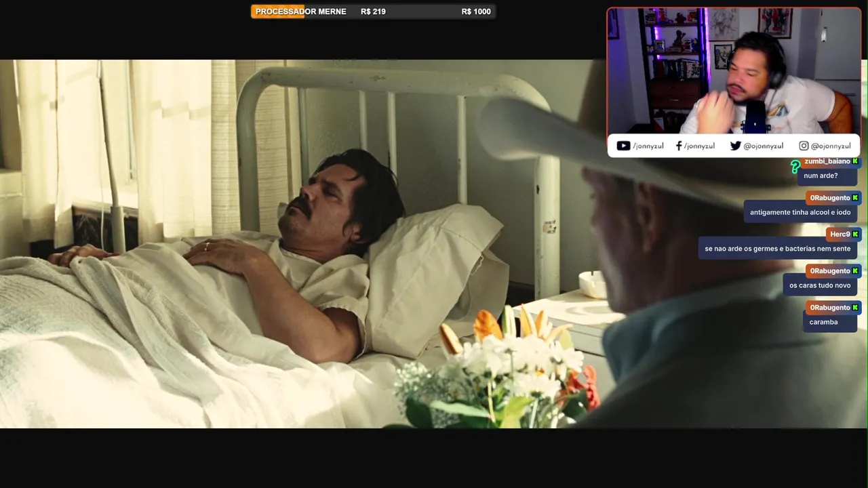The image size is (868, 488).
Task: Select the 'R$ 1000' goal amount
Action: coord(476,12)
